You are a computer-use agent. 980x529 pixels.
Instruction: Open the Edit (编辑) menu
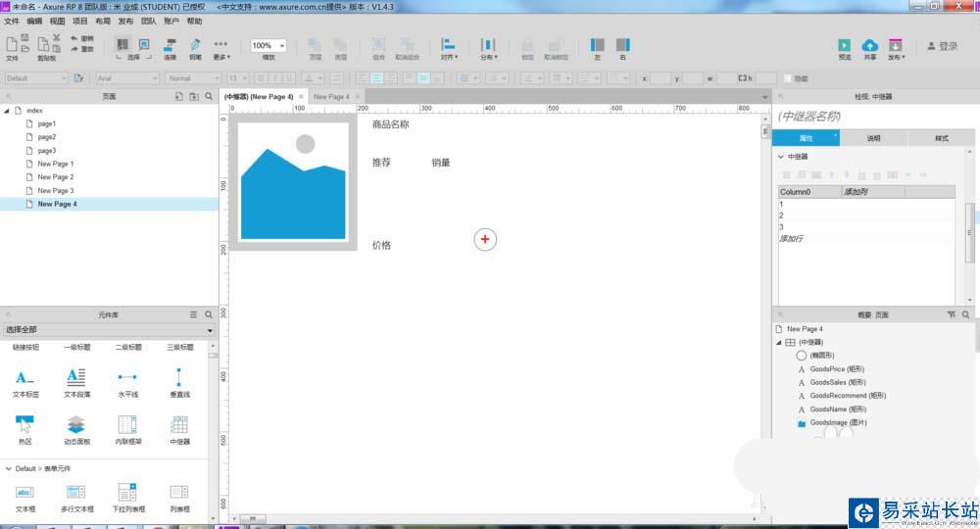pyautogui.click(x=34, y=22)
